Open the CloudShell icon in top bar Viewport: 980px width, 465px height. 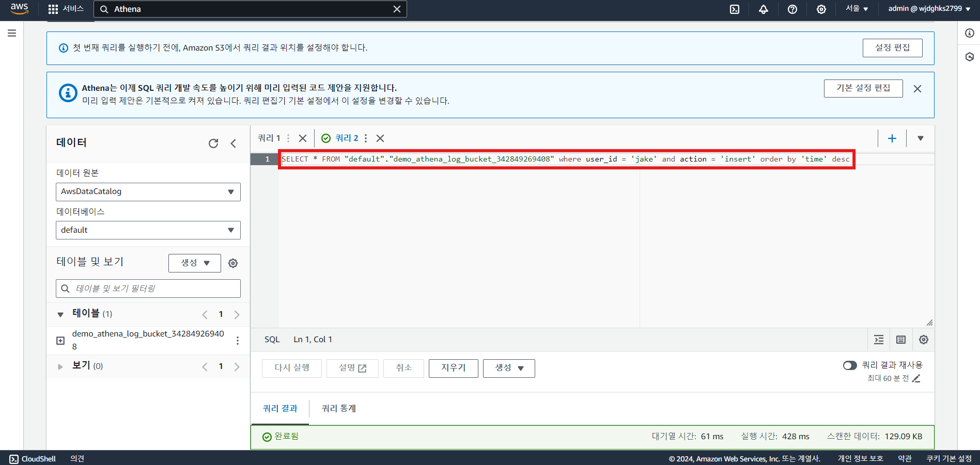[735, 9]
